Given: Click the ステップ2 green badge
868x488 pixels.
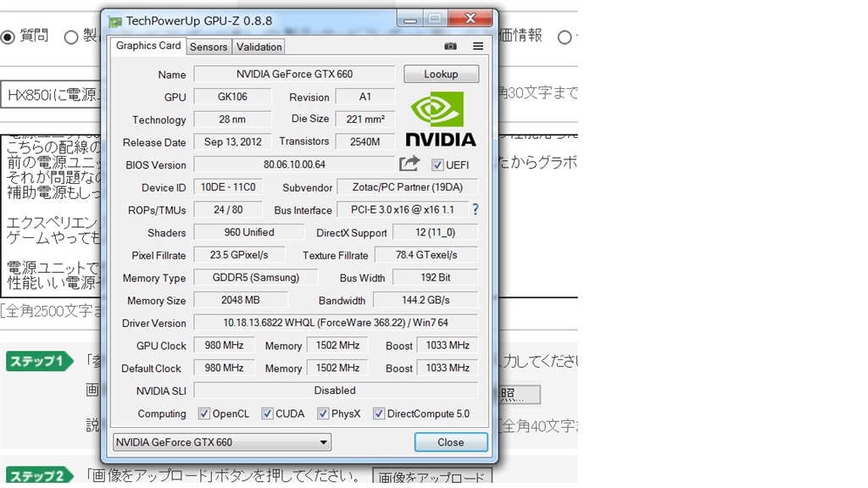Looking at the screenshot, I should pos(40,475).
